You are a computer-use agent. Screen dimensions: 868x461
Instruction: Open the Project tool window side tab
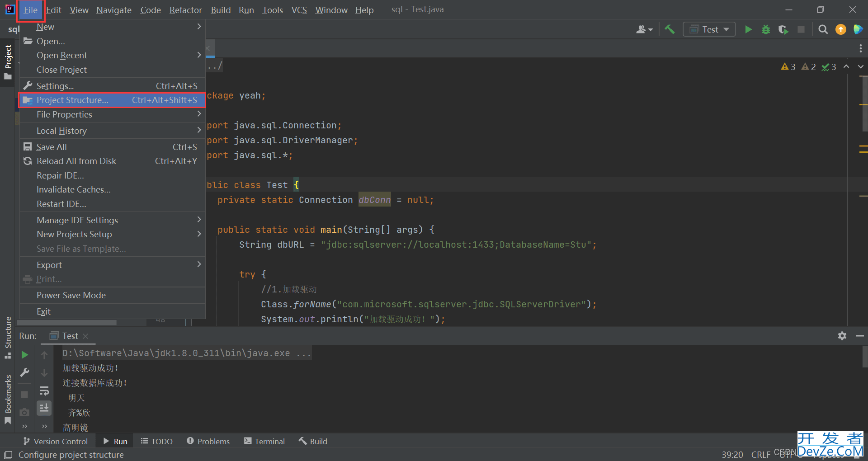[8, 62]
